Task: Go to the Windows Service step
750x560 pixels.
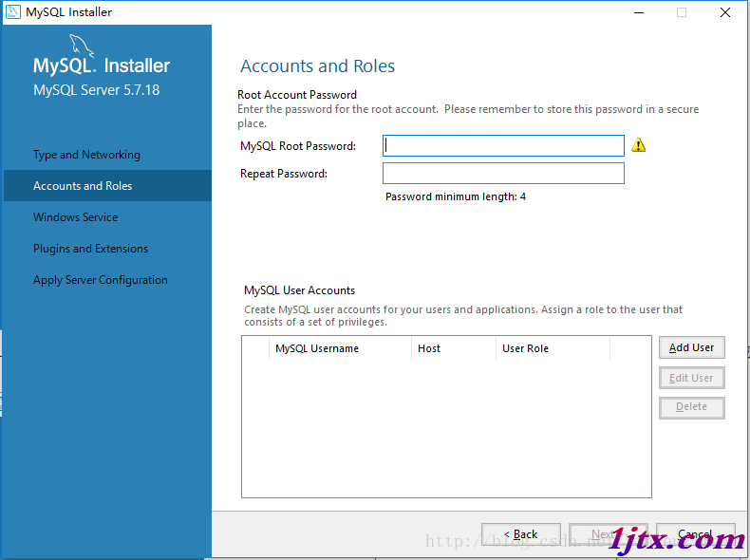Action: 76,217
